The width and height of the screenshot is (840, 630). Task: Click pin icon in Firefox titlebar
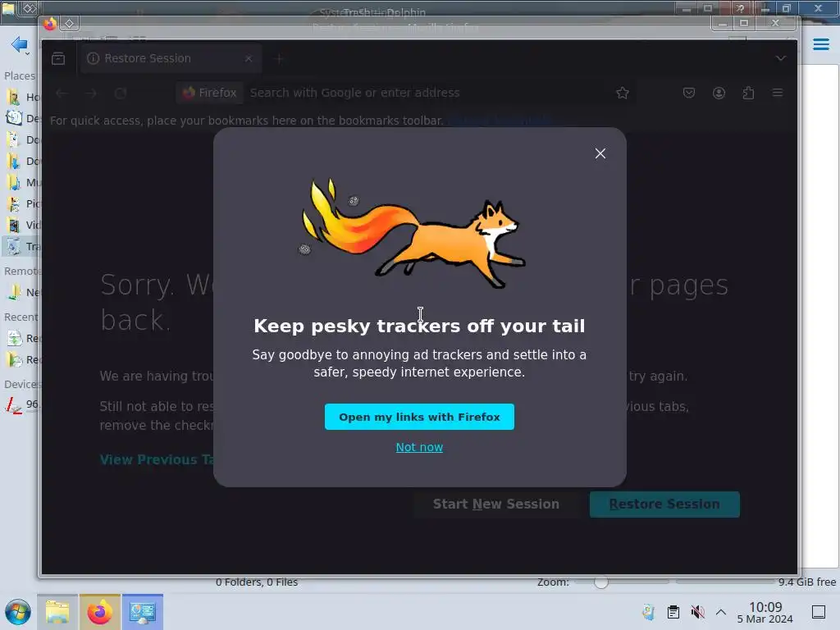tap(70, 24)
